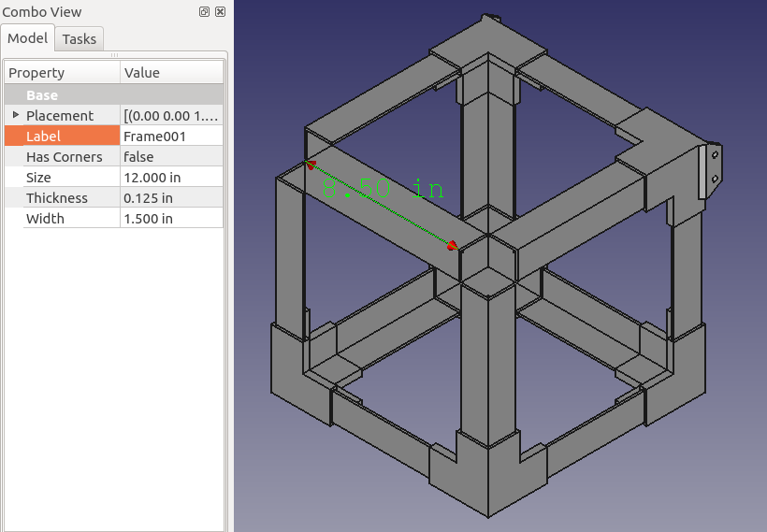Select the Size property name

[x=62, y=177]
